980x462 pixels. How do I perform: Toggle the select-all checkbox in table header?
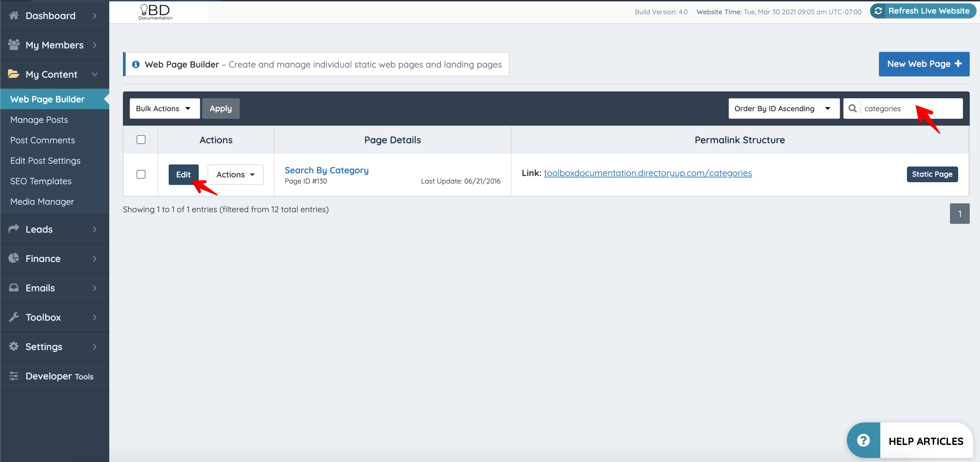(141, 140)
